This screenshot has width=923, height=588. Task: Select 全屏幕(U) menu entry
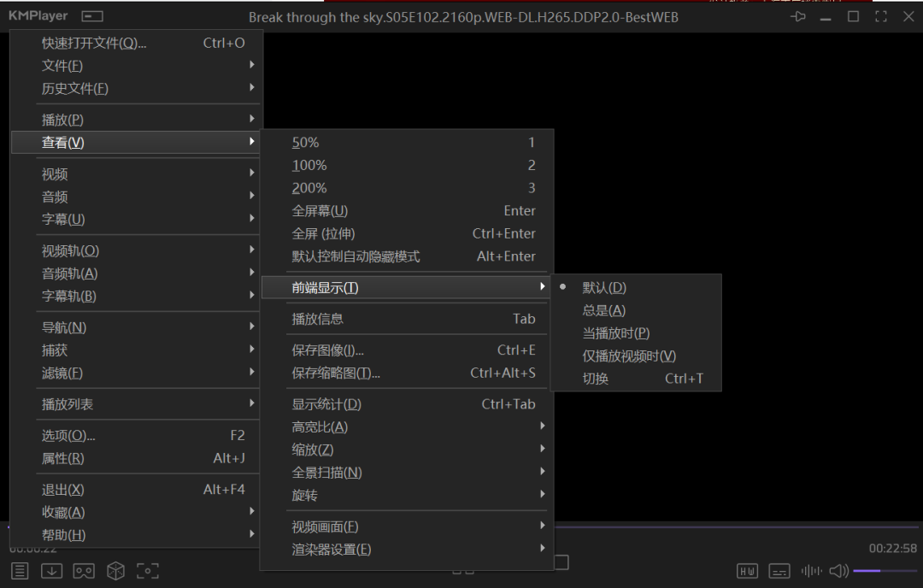tap(407, 211)
